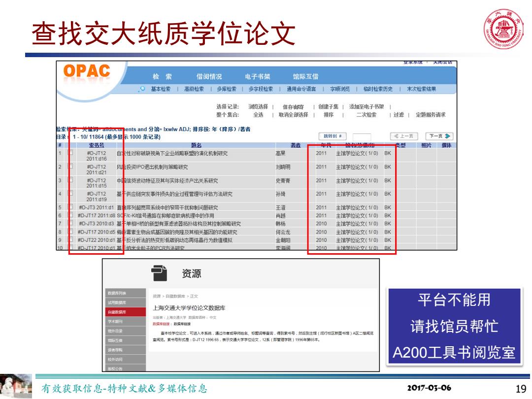
Task: Tick the checkbox for record 4
Action: coord(70,194)
